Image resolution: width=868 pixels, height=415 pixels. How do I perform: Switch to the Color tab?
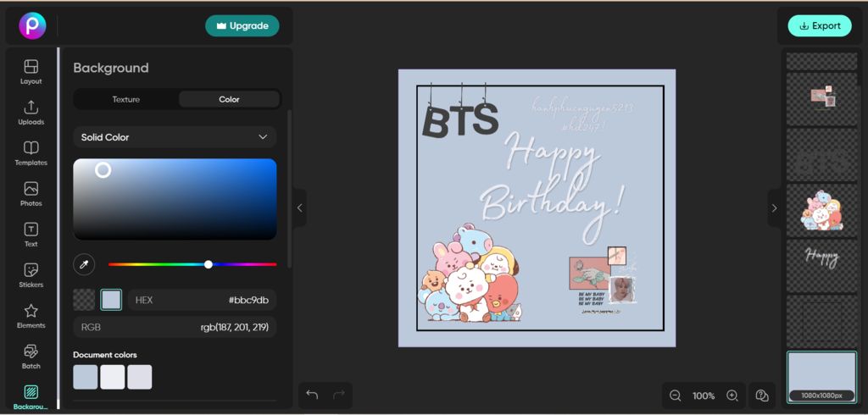[x=229, y=100]
